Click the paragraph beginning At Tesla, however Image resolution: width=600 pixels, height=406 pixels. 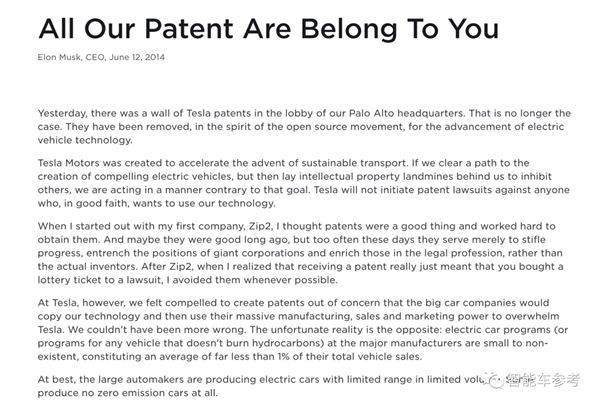pos(303,329)
